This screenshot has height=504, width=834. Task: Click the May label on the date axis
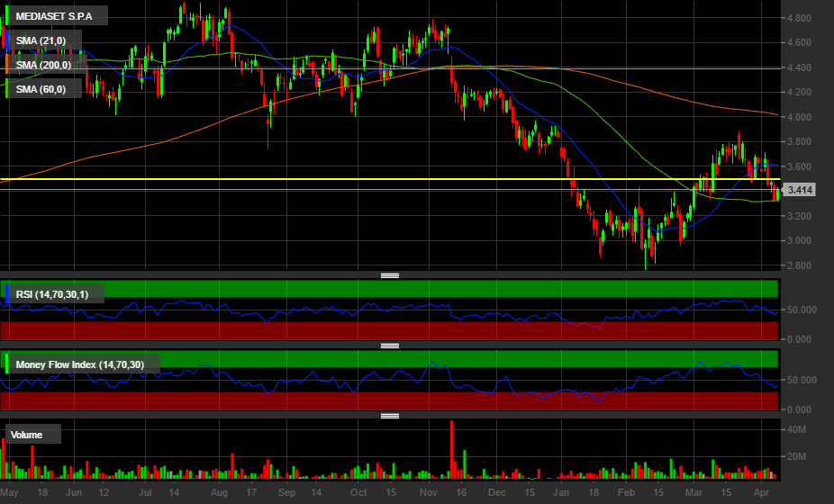coord(10,493)
